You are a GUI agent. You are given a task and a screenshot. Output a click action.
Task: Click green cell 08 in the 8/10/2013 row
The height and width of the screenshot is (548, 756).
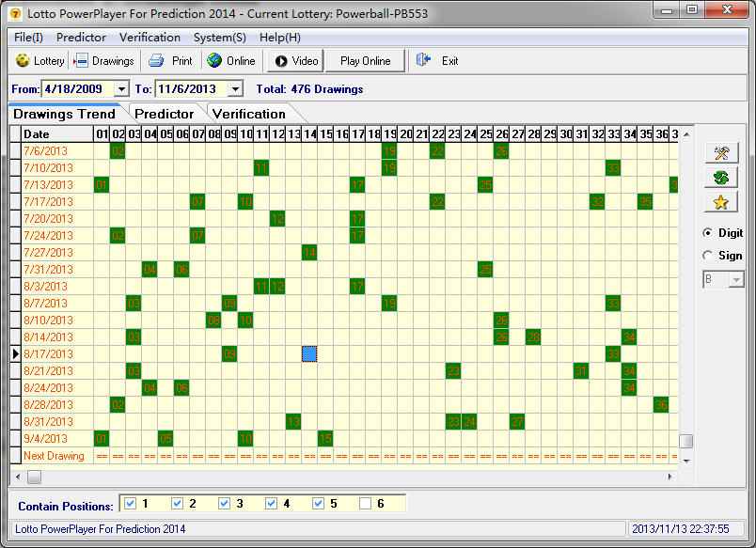click(213, 320)
